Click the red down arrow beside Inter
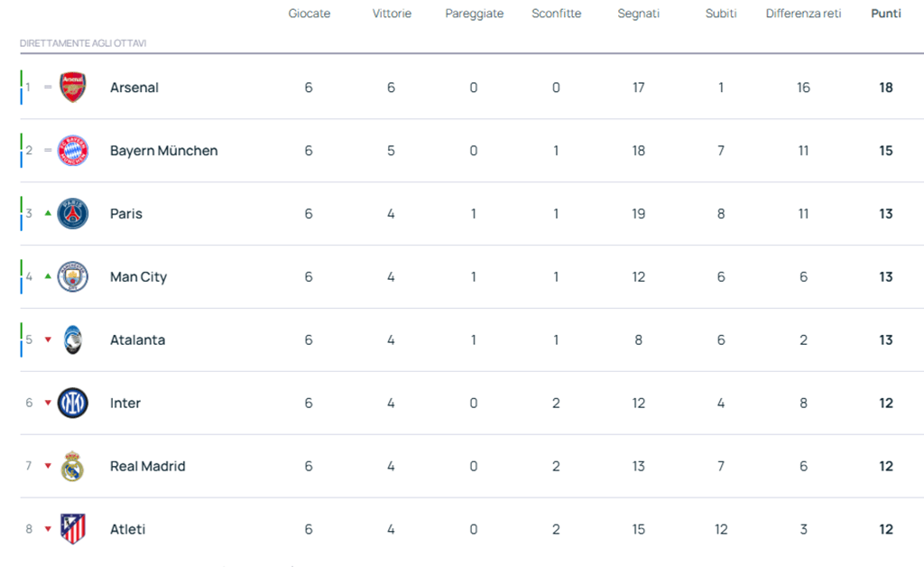Image resolution: width=924 pixels, height=567 pixels. tap(48, 404)
